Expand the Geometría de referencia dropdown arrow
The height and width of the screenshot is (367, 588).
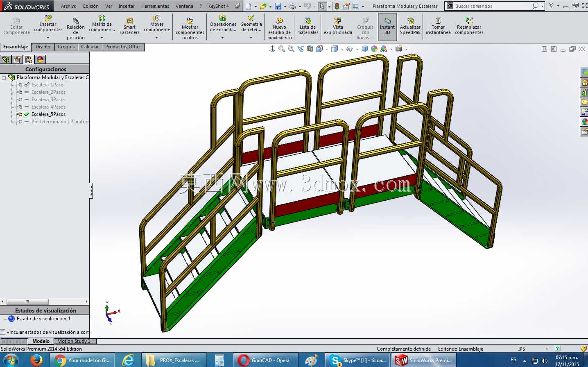click(251, 38)
